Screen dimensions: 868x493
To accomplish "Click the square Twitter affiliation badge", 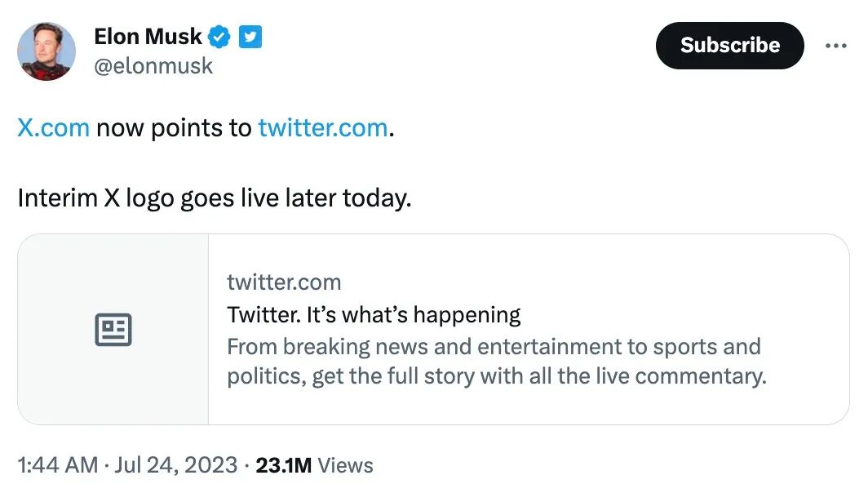I will (250, 37).
